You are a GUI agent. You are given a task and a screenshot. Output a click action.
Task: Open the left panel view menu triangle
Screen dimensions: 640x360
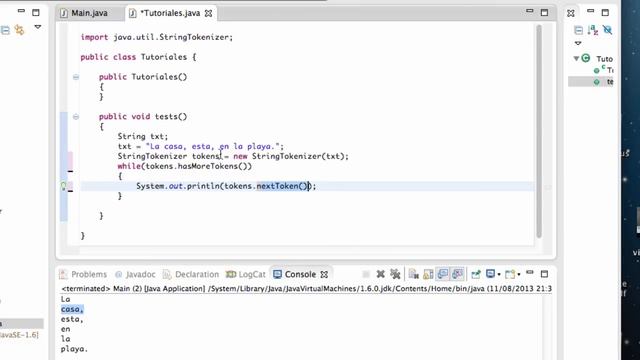(x=38, y=27)
